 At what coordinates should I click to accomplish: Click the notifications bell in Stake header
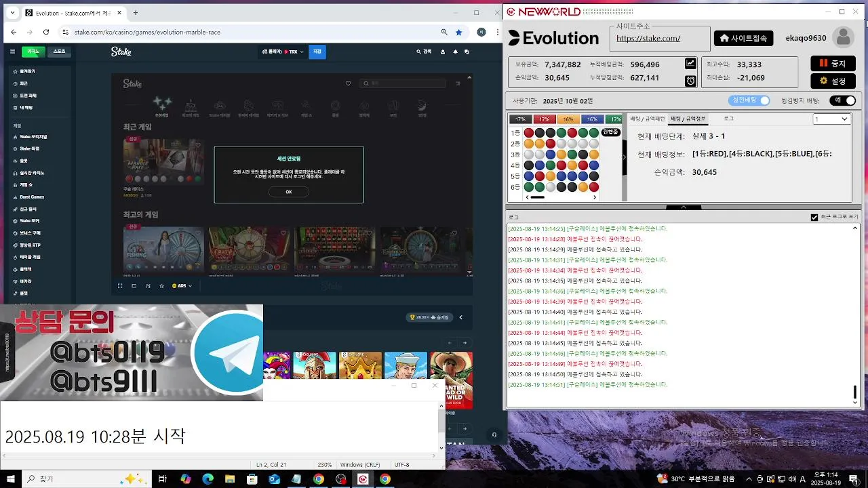click(x=455, y=52)
